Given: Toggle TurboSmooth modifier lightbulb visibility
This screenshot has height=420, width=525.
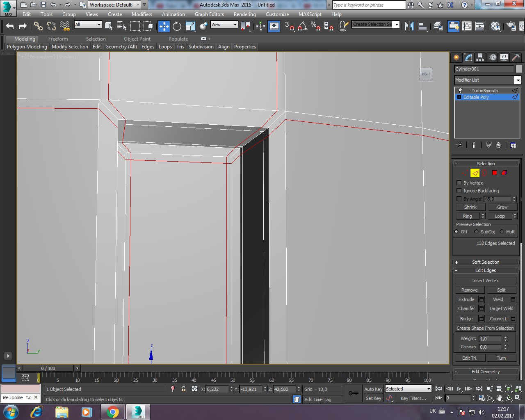Looking at the screenshot, I should (x=460, y=91).
